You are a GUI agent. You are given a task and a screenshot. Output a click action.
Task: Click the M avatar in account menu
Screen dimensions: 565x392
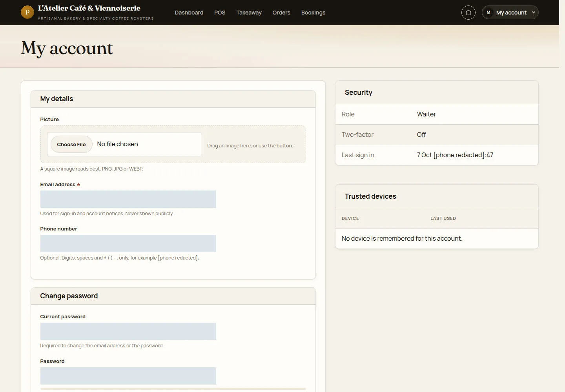(x=488, y=13)
